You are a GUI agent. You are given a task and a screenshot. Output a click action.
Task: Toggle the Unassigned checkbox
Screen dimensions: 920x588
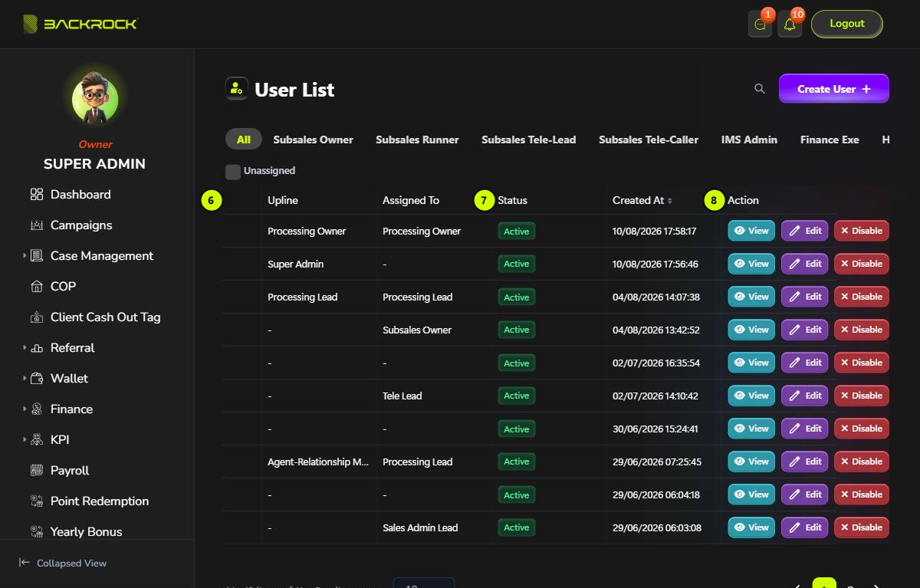coord(233,172)
